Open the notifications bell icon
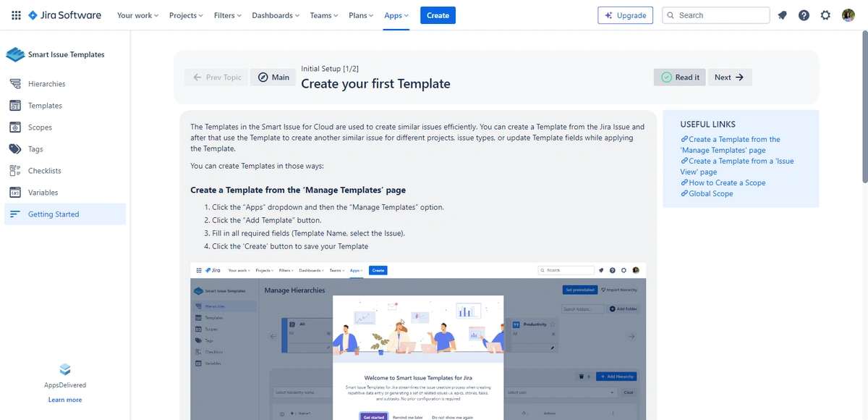Screen dimensions: 868x420 (x=782, y=15)
